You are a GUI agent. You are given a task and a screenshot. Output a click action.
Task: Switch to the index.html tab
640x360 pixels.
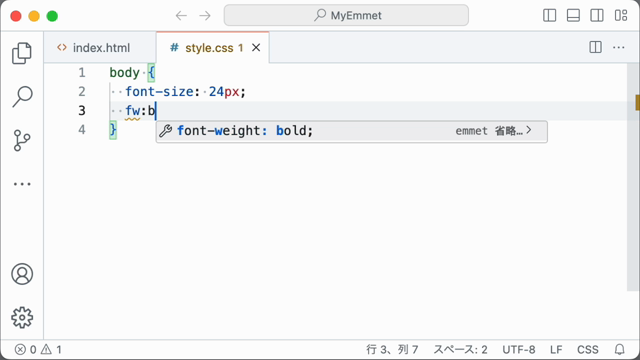(93, 48)
